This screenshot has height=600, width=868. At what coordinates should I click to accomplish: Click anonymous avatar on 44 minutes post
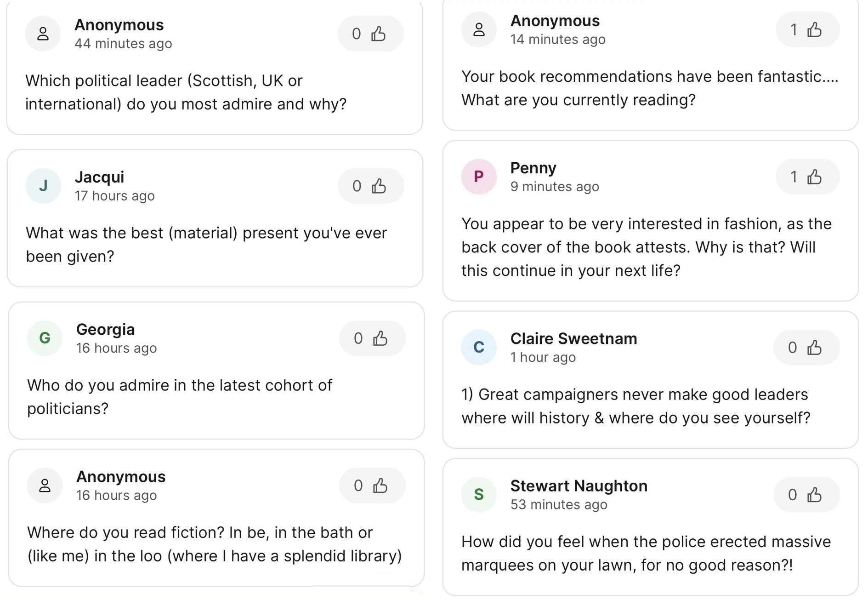tap(43, 34)
